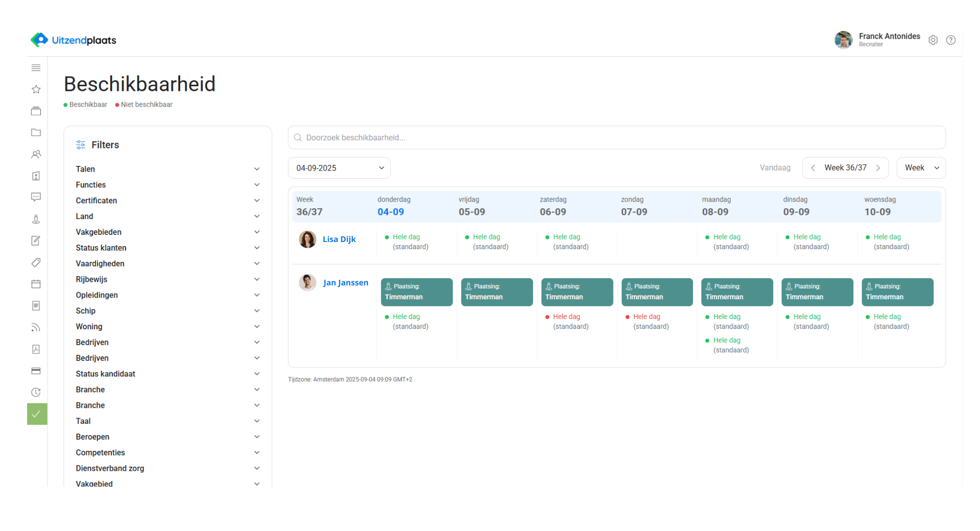Open the hamburger menu in sidebar
980x531 pixels.
click(x=36, y=68)
